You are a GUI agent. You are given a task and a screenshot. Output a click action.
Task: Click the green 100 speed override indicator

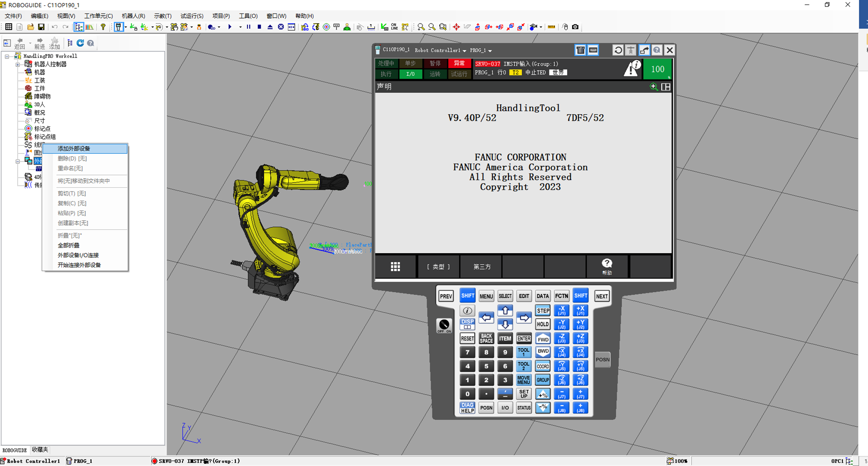[x=657, y=69]
